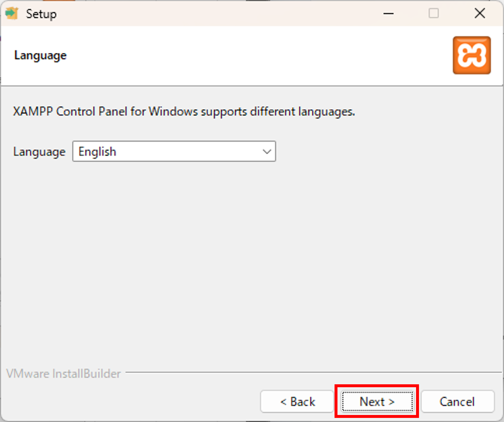Image resolution: width=504 pixels, height=422 pixels.
Task: Open the Language combo box
Action: tap(174, 151)
